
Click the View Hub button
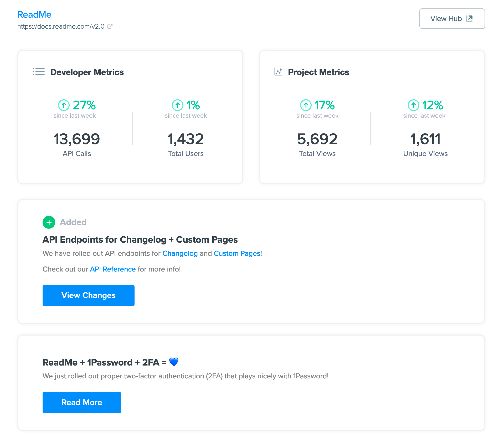click(452, 19)
